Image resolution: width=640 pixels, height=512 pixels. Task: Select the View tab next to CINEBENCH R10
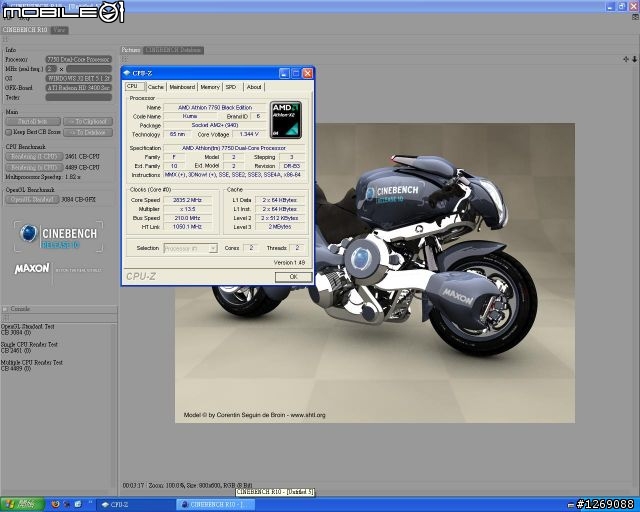point(60,30)
